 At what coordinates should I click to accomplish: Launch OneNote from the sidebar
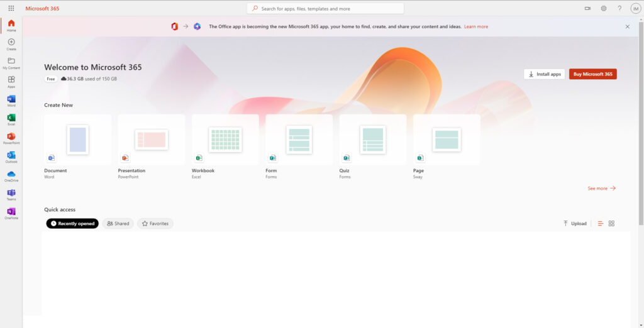[x=11, y=212]
